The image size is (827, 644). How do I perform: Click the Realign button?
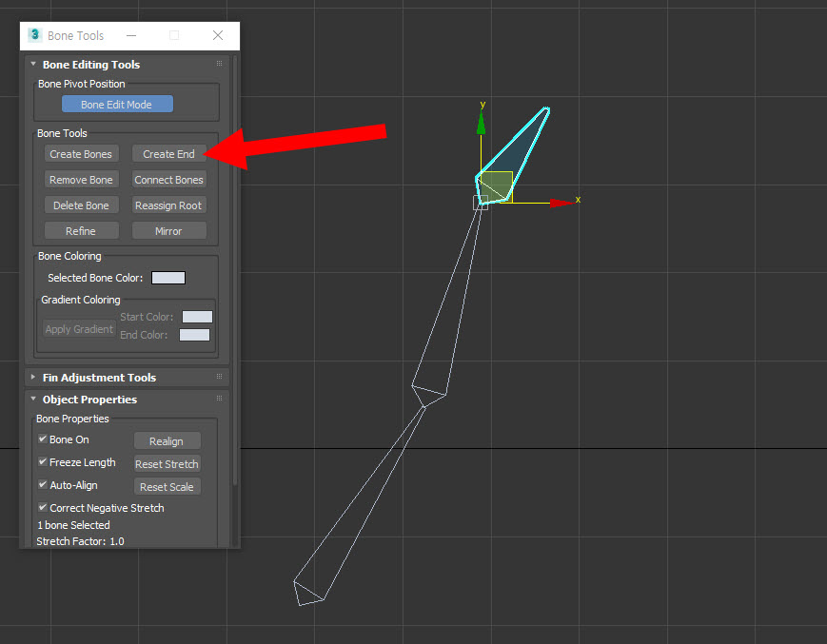[167, 441]
